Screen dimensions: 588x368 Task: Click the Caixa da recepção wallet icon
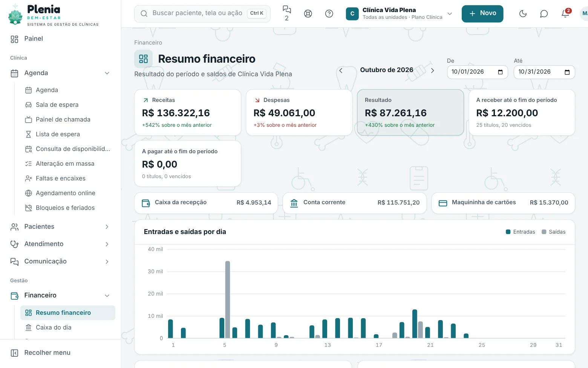coord(145,203)
